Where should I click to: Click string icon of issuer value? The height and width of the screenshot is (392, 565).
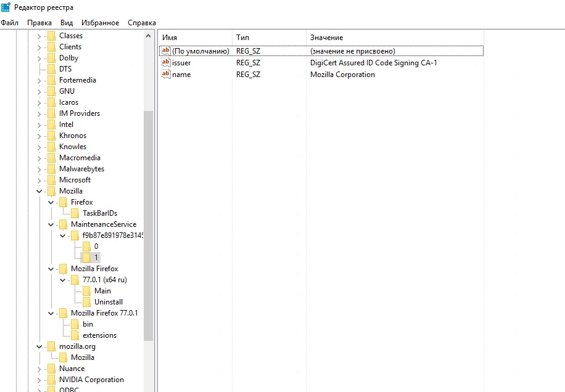point(166,62)
